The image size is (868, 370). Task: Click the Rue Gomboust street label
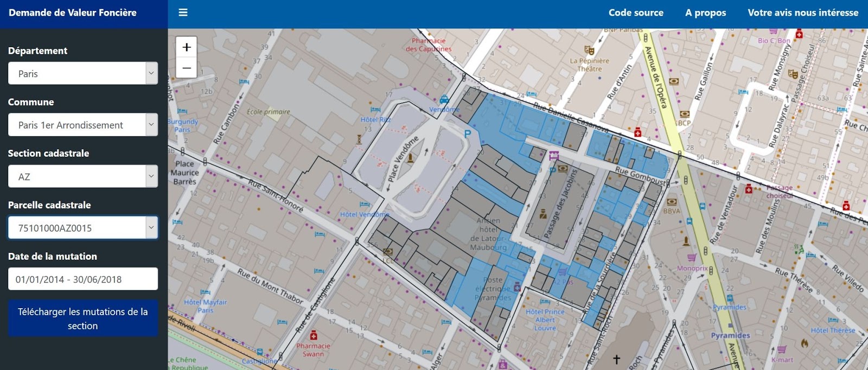click(x=640, y=176)
